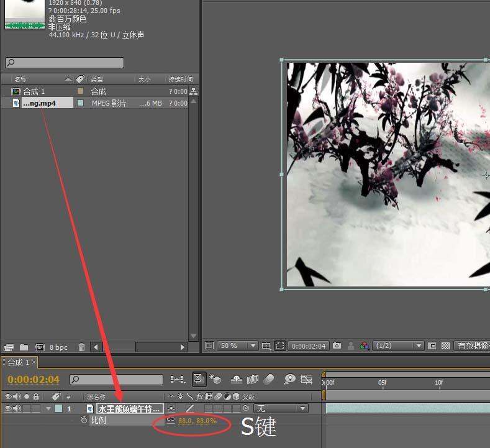Click the show channel RGB icon
490x448 pixels.
(x=365, y=345)
